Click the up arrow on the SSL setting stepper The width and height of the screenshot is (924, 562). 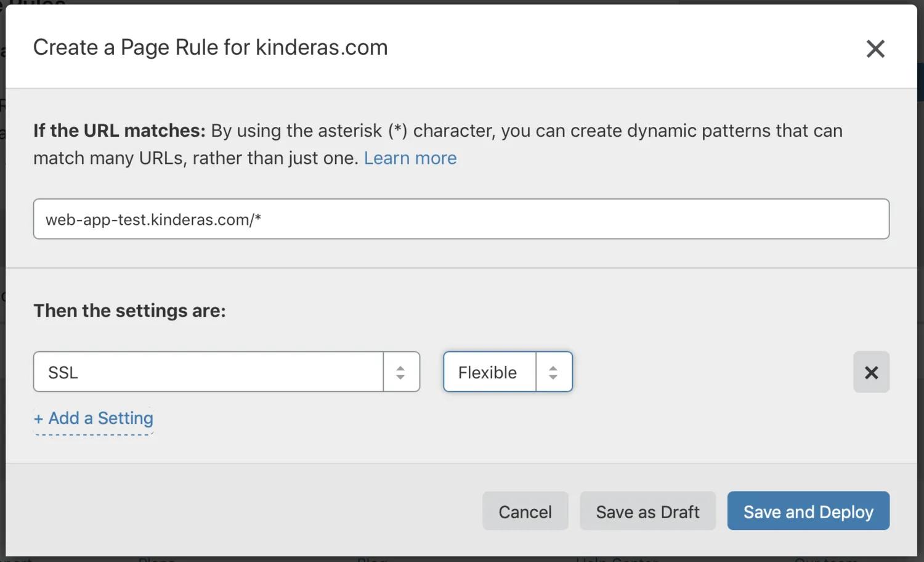[400, 368]
